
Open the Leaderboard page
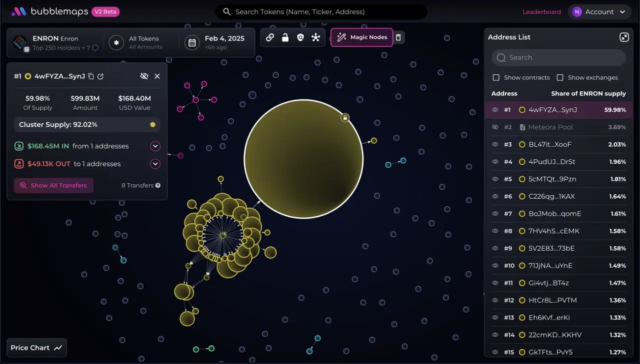click(542, 11)
